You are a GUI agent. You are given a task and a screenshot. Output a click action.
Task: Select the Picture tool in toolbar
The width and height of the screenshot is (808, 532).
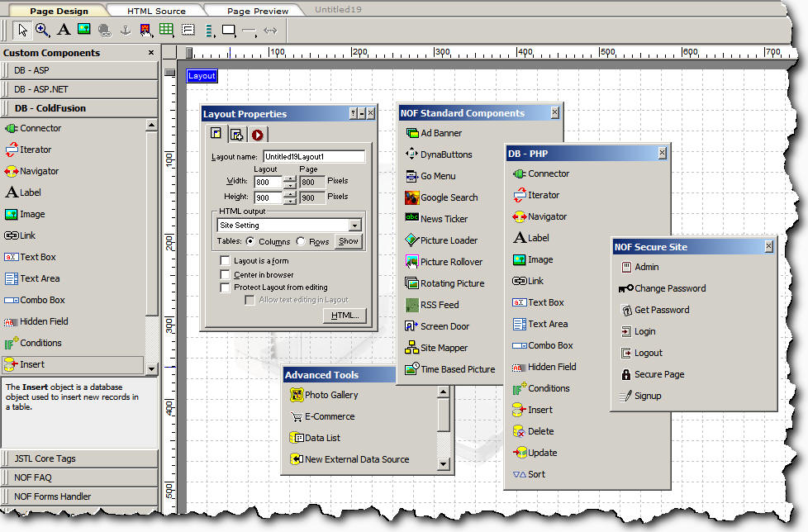[84, 30]
